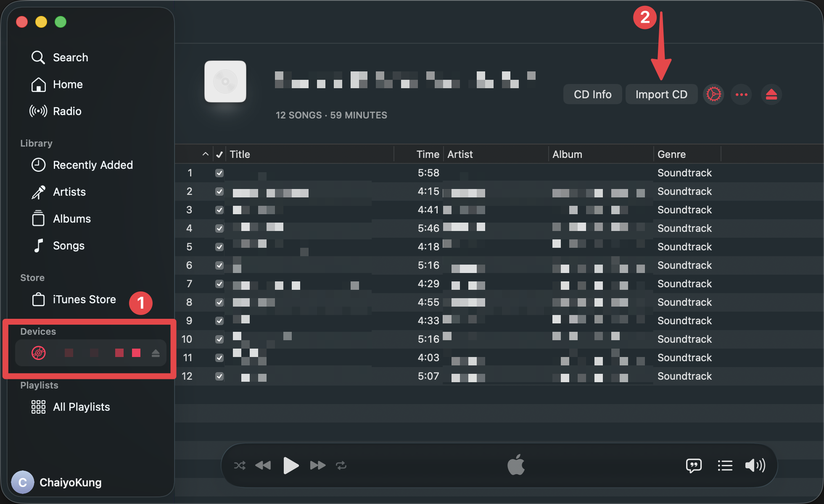Open the more options ellipsis menu
824x504 pixels.
point(741,94)
